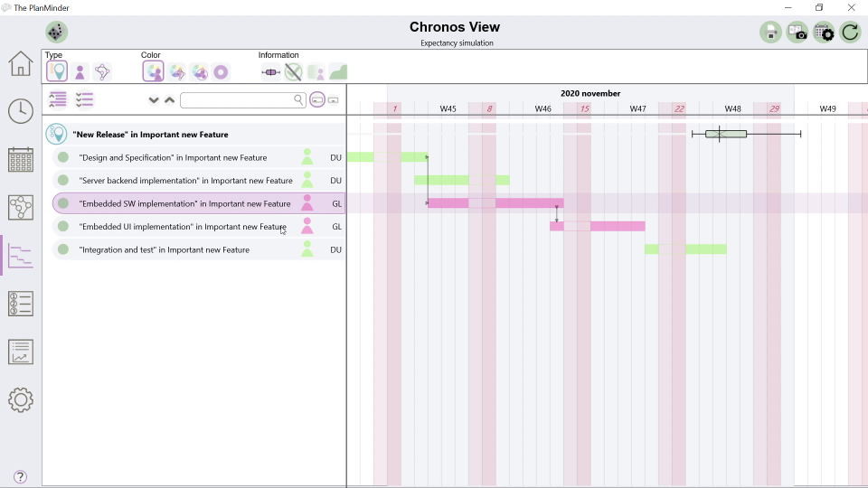The width and height of the screenshot is (868, 488).
Task: Click the down chevron beside the search box
Action: pyautogui.click(x=154, y=100)
